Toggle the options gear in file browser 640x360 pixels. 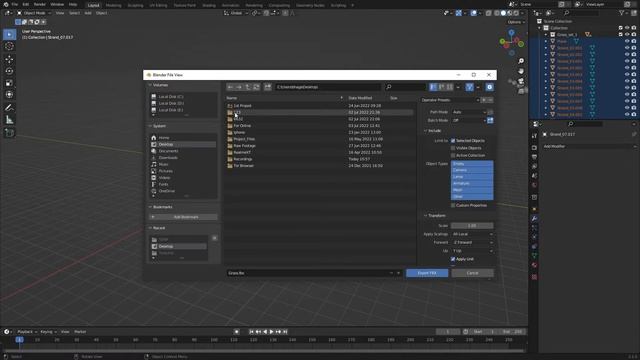489,87
